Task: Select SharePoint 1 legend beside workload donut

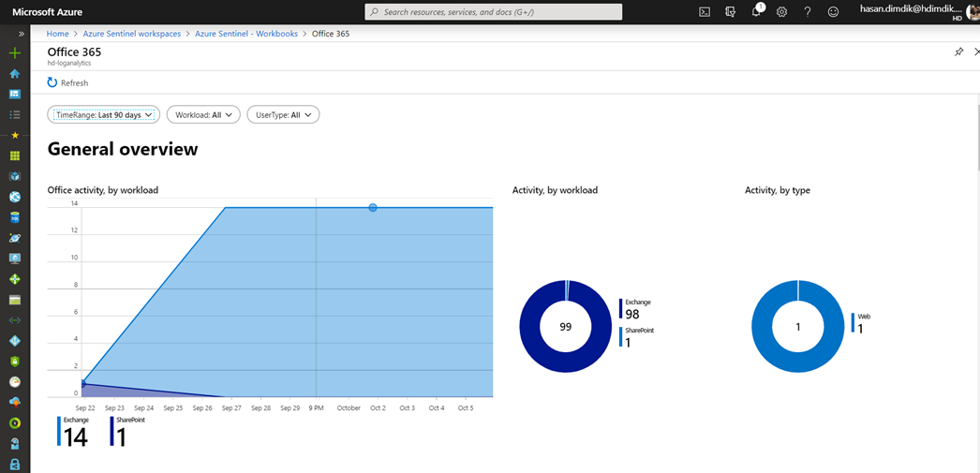Action: (x=637, y=337)
